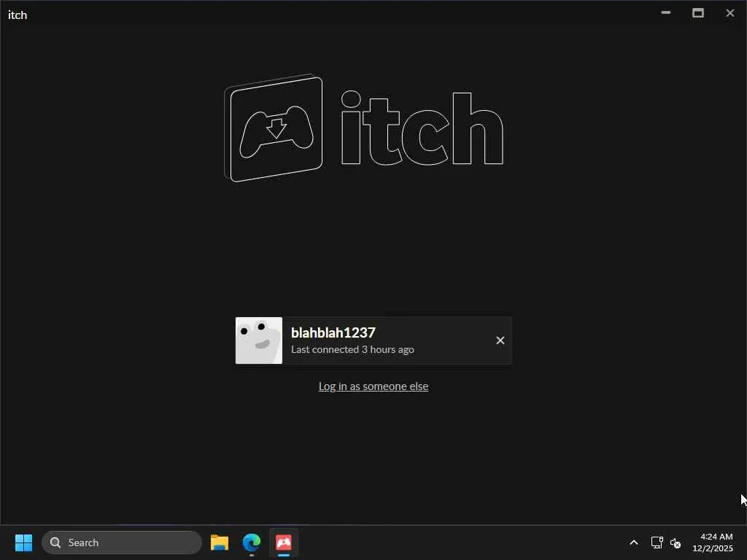
Task: Open the Windows Start menu
Action: 23,542
